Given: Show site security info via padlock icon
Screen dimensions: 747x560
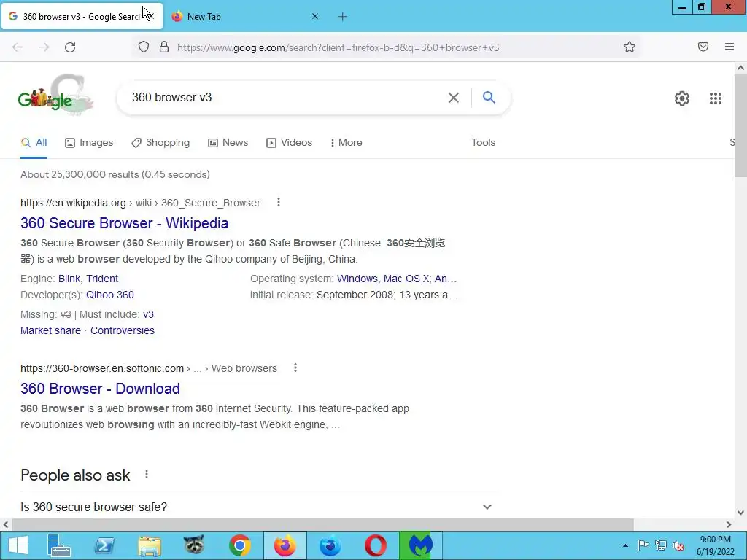Looking at the screenshot, I should (x=164, y=47).
